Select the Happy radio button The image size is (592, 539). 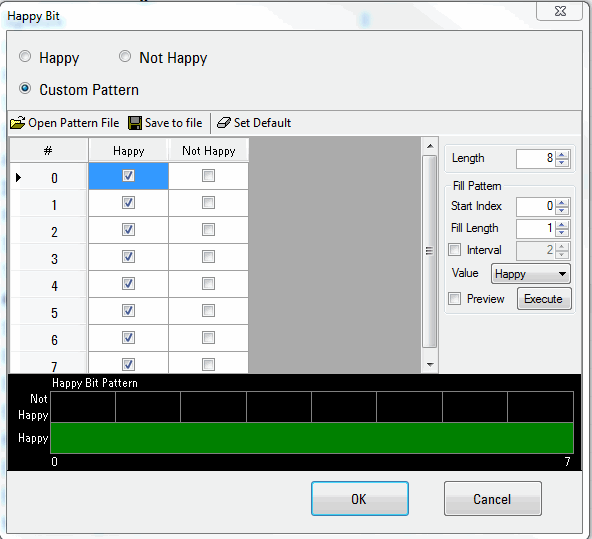(25, 57)
